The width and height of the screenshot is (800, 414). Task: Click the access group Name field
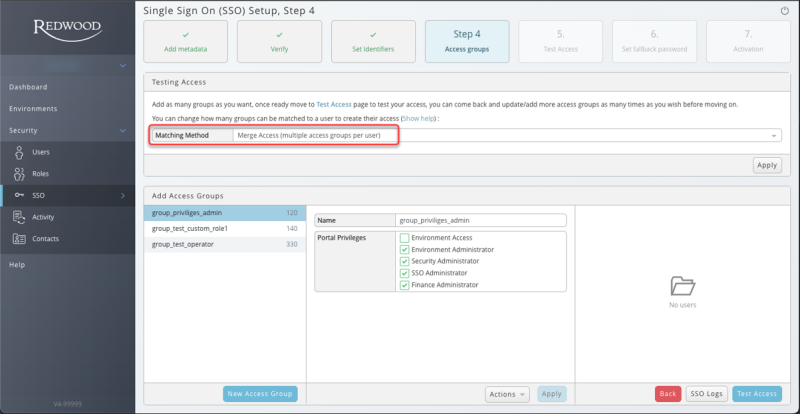(x=481, y=220)
